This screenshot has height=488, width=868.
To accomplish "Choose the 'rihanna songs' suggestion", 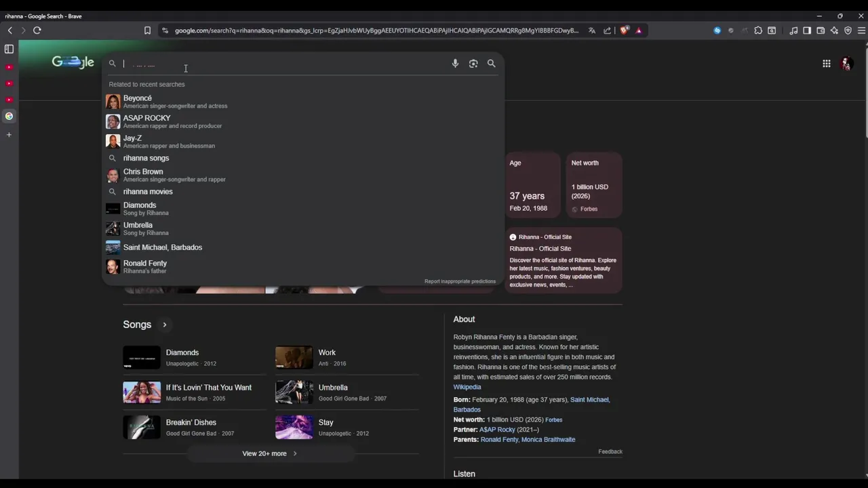I will [303, 158].
